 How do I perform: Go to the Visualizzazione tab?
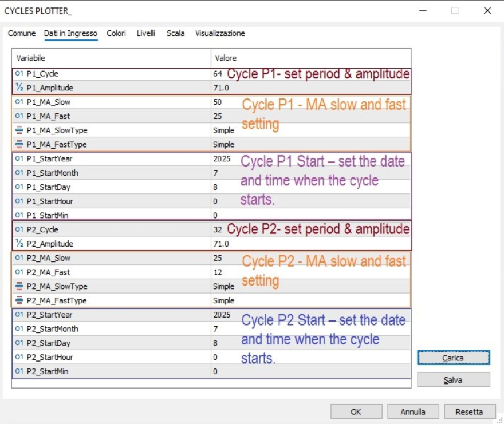[x=220, y=34]
